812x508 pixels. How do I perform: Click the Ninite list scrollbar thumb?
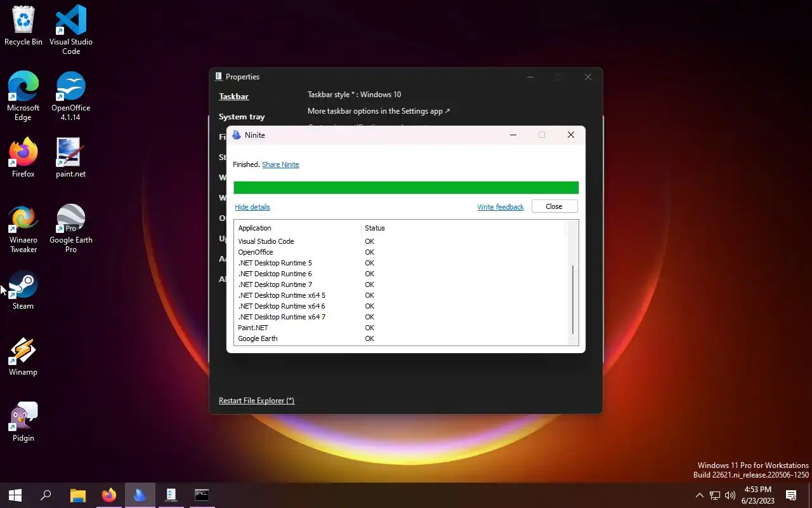[x=573, y=300]
